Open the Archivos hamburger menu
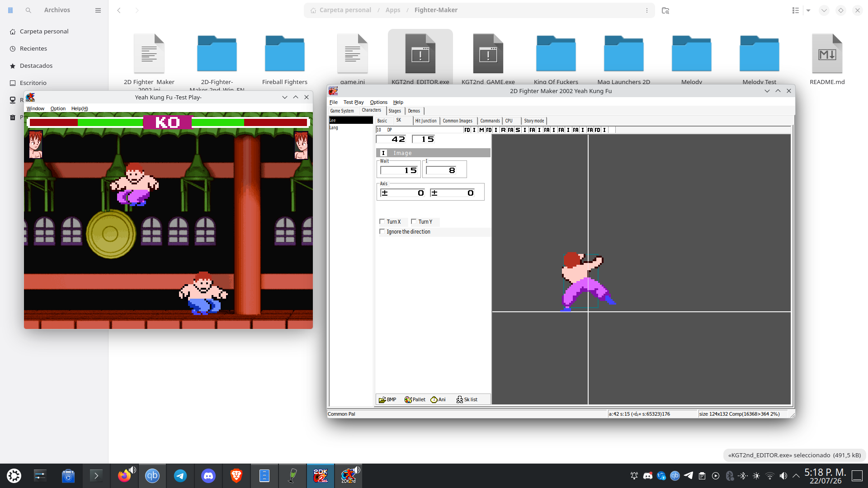This screenshot has height=488, width=868. [98, 10]
